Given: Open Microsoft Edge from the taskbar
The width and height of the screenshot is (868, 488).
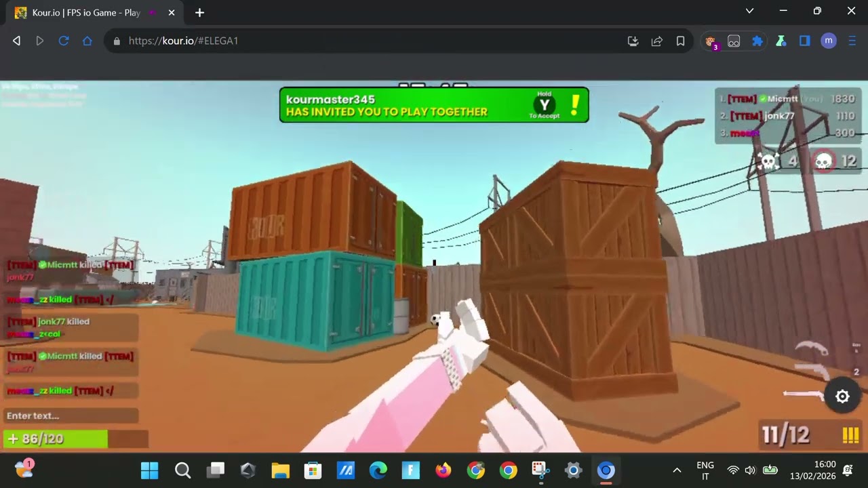Looking at the screenshot, I should [378, 470].
